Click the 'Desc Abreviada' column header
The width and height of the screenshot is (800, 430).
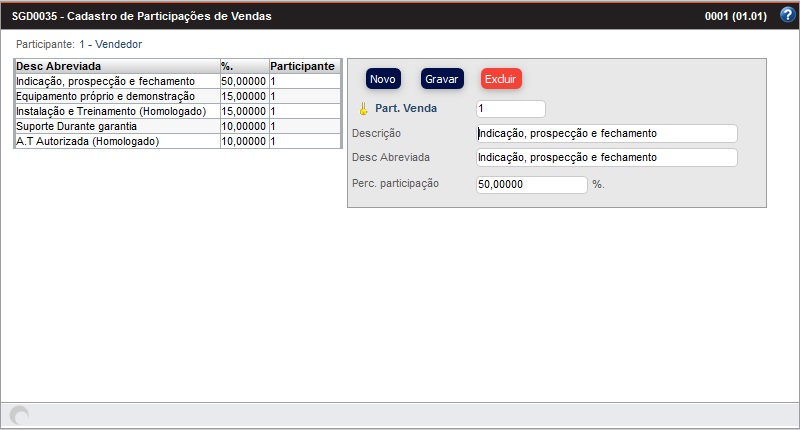[115, 66]
